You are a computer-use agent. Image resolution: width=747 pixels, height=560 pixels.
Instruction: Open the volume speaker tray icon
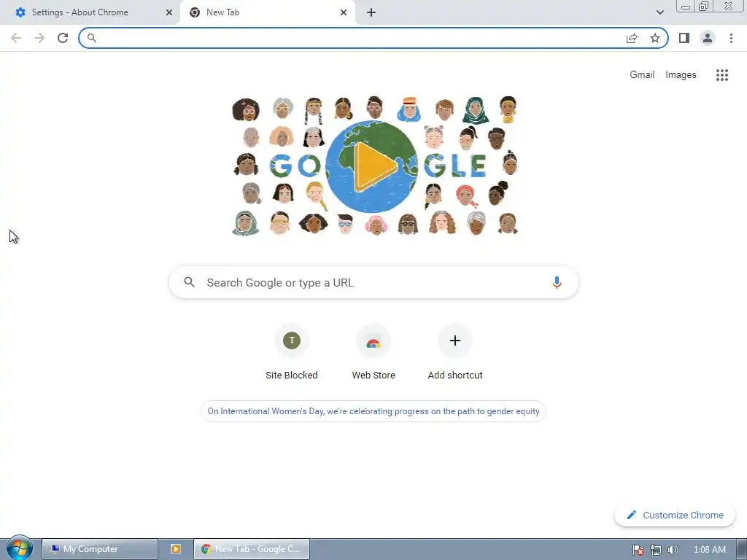click(673, 550)
